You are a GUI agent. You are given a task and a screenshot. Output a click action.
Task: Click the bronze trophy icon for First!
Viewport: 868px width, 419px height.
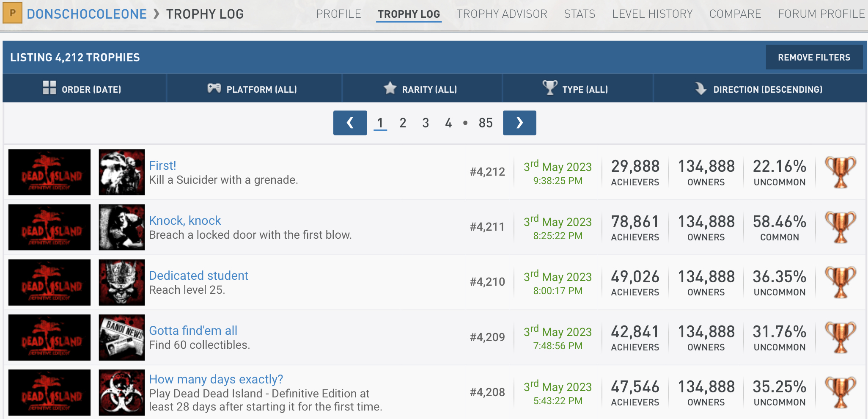point(841,172)
